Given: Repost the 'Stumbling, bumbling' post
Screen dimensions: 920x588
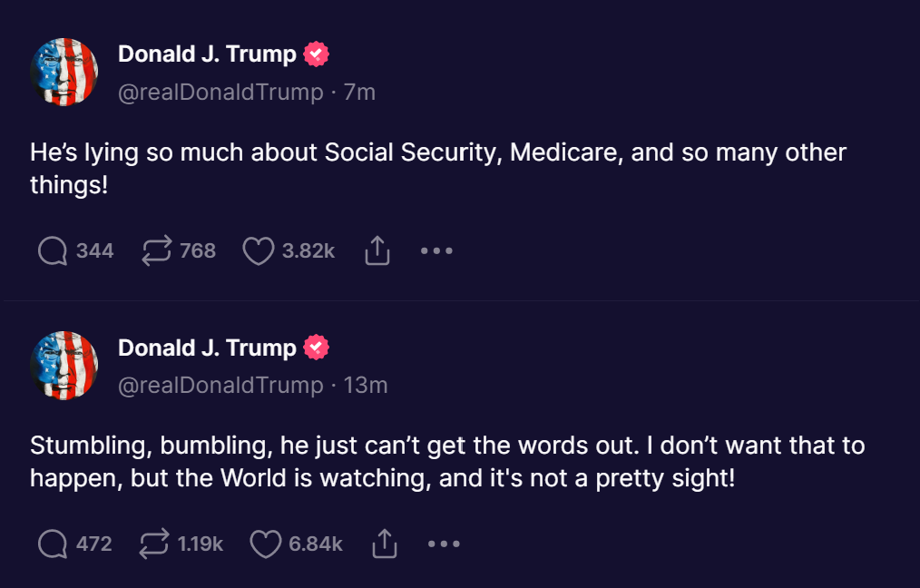Looking at the screenshot, I should (154, 544).
